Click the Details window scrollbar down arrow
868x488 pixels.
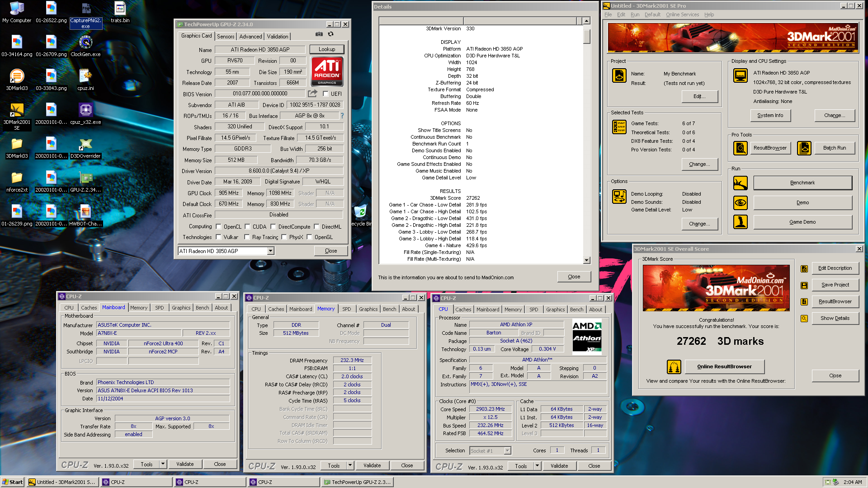point(586,260)
